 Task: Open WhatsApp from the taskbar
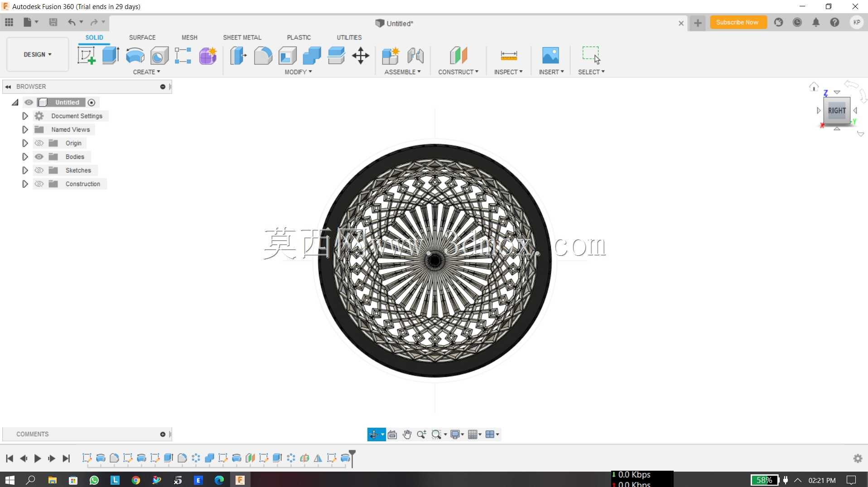click(94, 480)
